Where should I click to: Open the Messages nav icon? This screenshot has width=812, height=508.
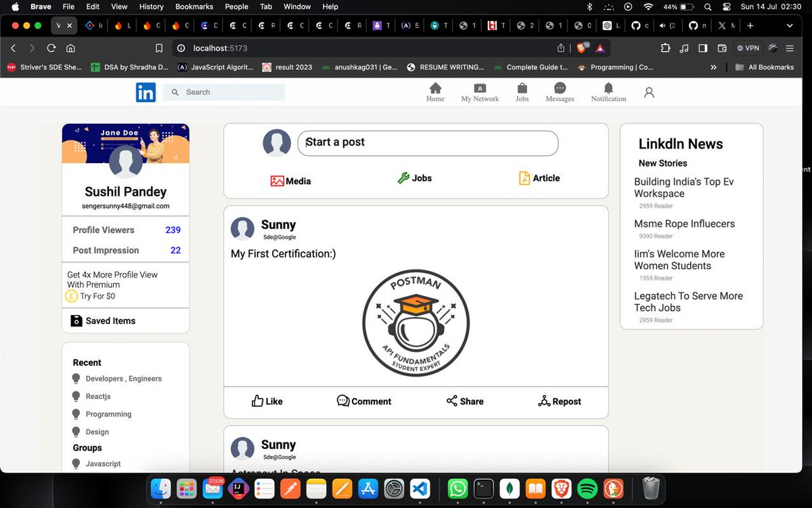(x=560, y=93)
